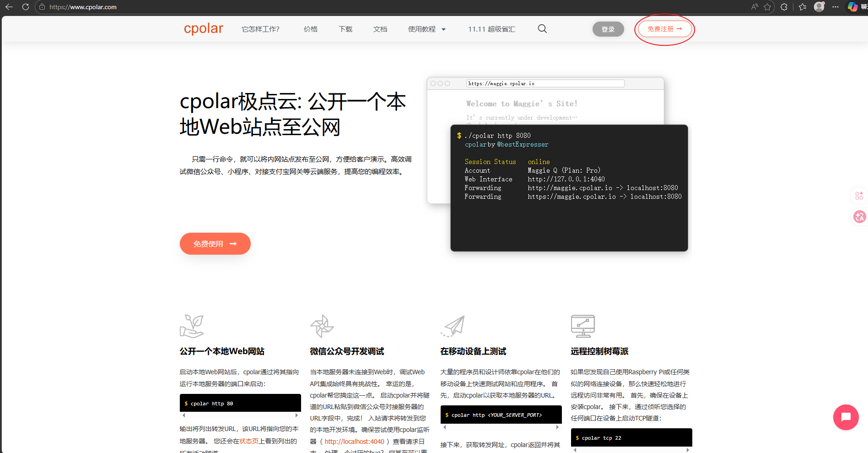The image size is (868, 453).
Task: Click right scroll arrow under cpolar http 80 code
Action: (x=297, y=415)
